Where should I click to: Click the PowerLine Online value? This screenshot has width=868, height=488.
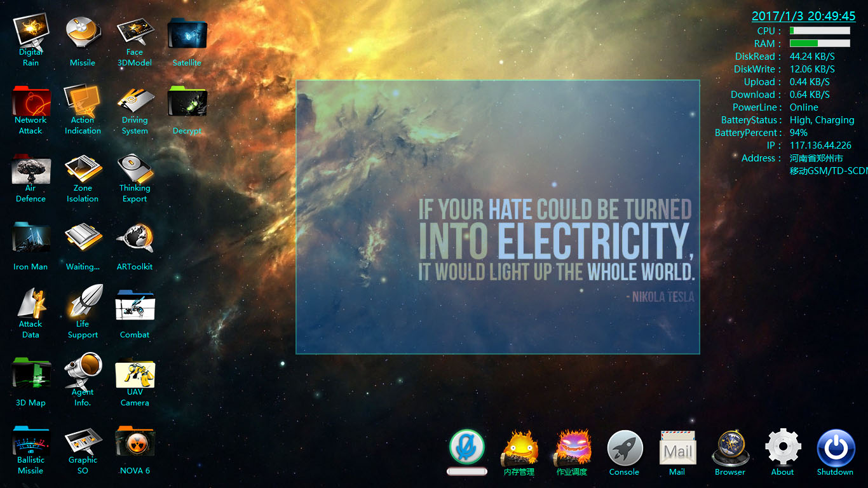coord(804,107)
